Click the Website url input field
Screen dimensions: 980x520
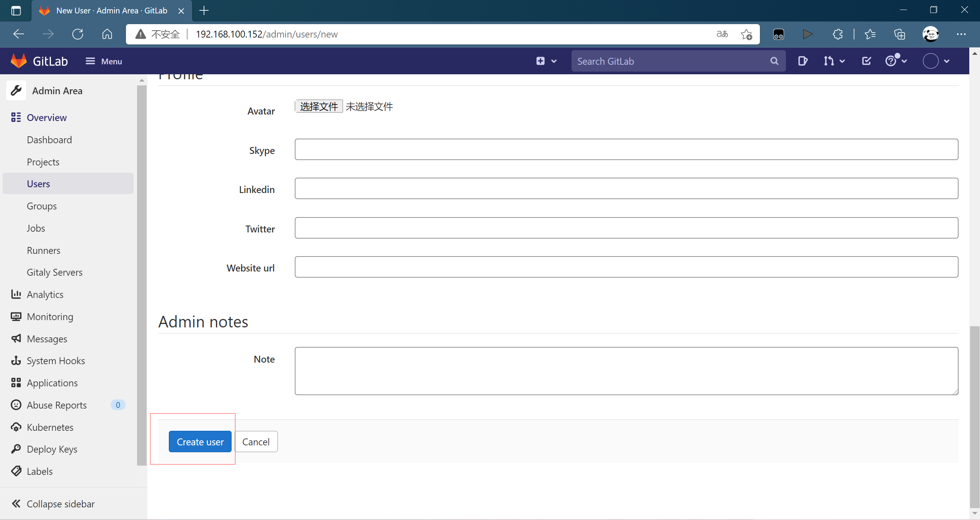tap(627, 267)
